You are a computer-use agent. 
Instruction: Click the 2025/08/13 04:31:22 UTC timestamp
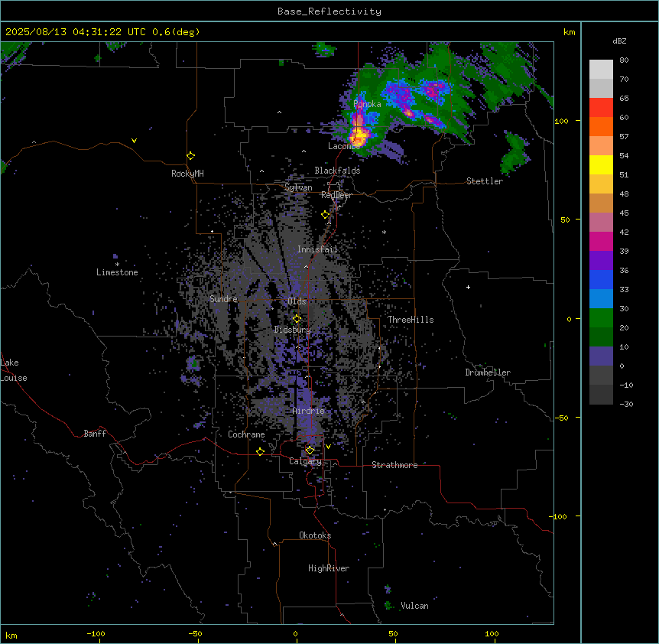76,32
